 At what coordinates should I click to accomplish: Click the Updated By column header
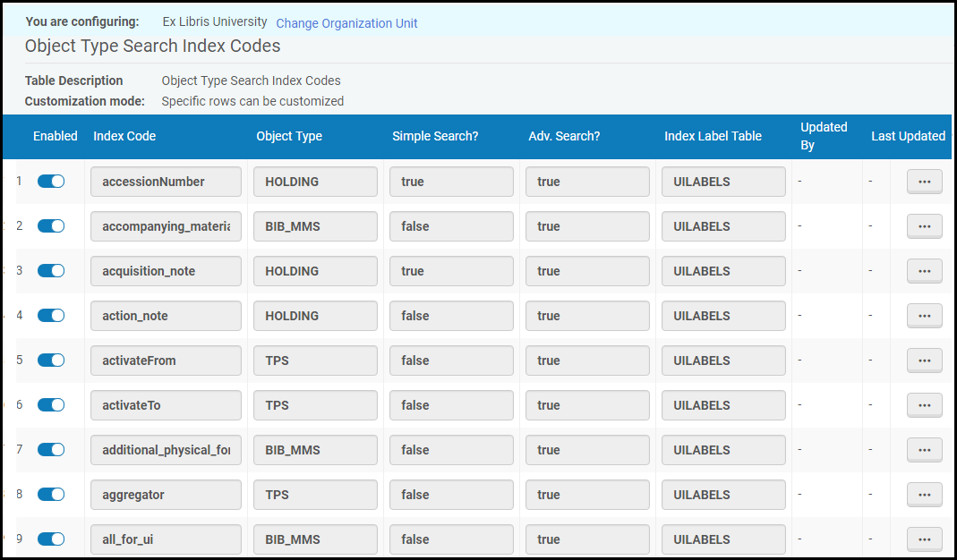tap(824, 136)
